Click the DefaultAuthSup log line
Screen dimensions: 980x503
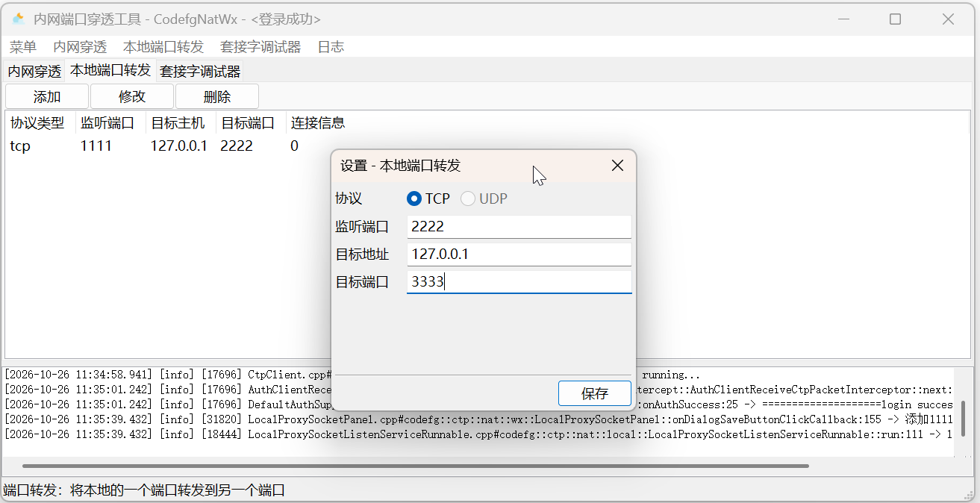click(x=478, y=404)
